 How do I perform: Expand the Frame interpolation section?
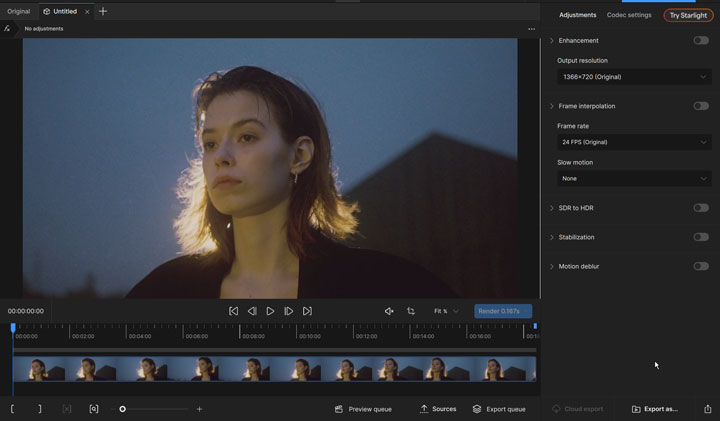pos(551,106)
